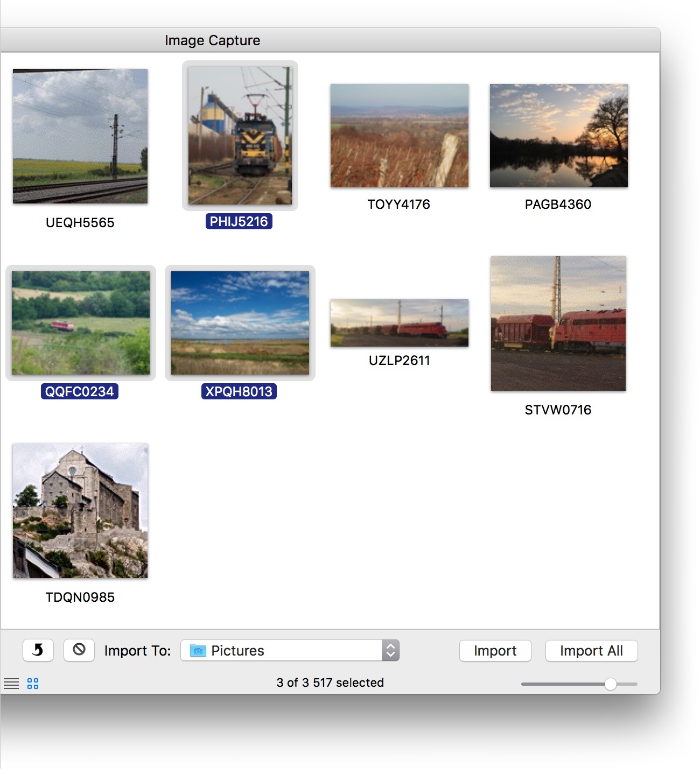The width and height of the screenshot is (700, 774).
Task: Click the '3 of 3 517 selected' status text
Action: pyautogui.click(x=330, y=682)
